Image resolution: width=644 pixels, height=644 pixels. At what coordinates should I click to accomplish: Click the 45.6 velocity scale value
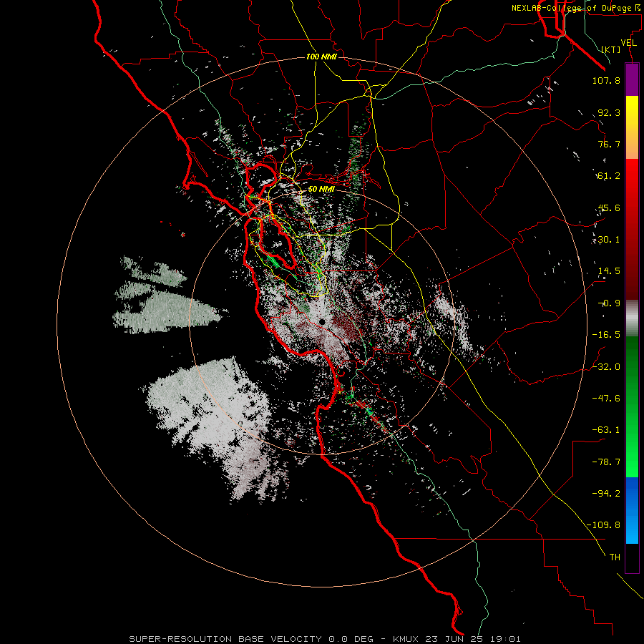coord(609,208)
